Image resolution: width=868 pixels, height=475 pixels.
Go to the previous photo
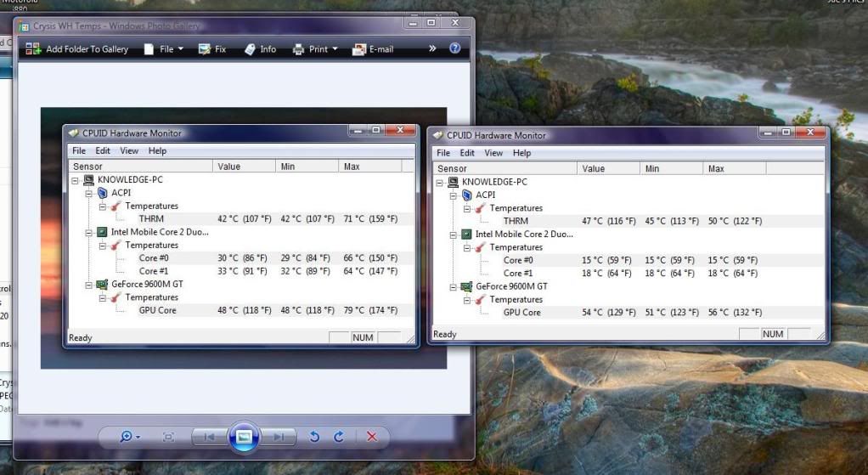209,437
